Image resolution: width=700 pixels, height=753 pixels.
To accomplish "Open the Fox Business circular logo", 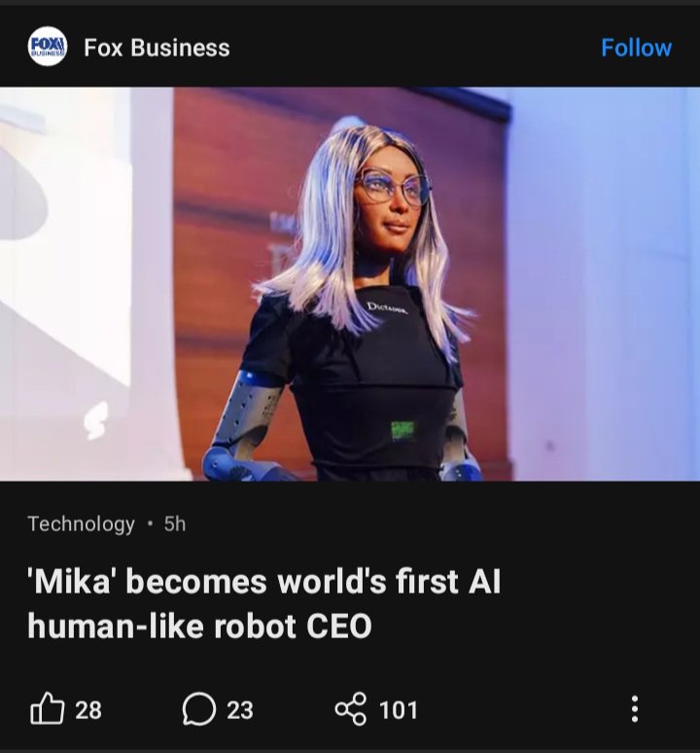I will pyautogui.click(x=47, y=47).
